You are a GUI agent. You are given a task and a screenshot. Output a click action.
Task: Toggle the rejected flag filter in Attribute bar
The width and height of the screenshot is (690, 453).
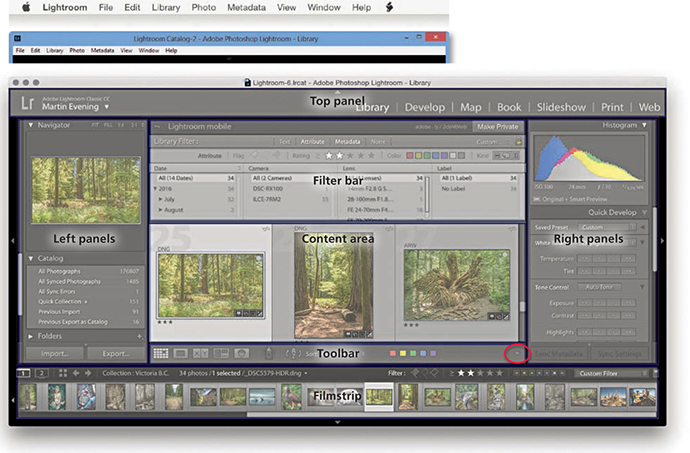tap(276, 155)
